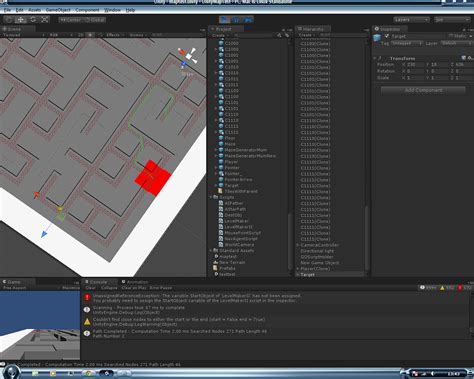Open the Layout dropdown beside Layers
This screenshot has width=474, height=379.
click(x=452, y=20)
